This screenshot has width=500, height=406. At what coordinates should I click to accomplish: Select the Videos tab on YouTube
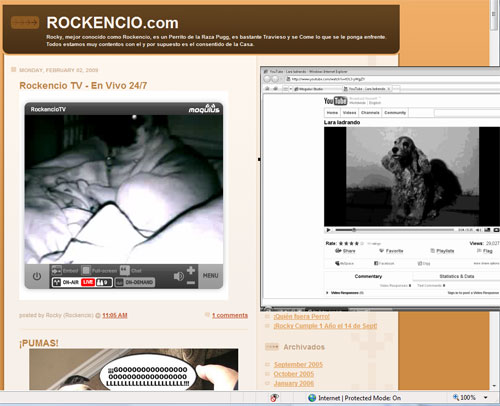pyautogui.click(x=349, y=113)
